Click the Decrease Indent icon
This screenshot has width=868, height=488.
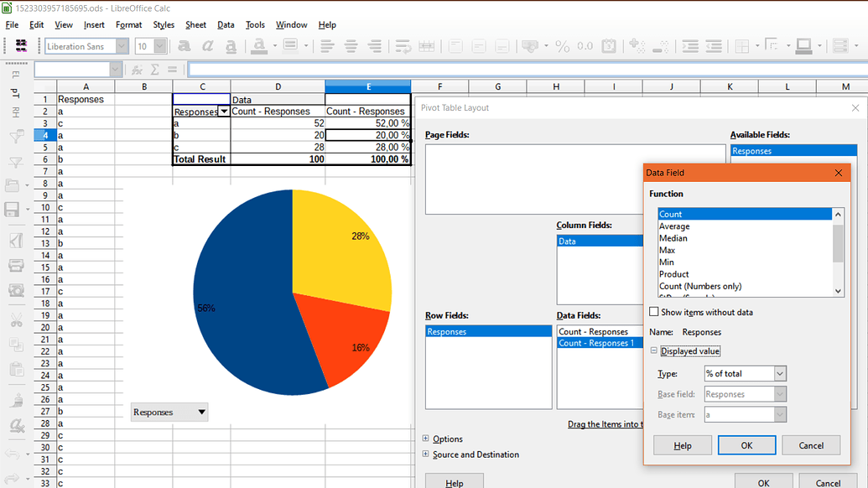point(714,46)
